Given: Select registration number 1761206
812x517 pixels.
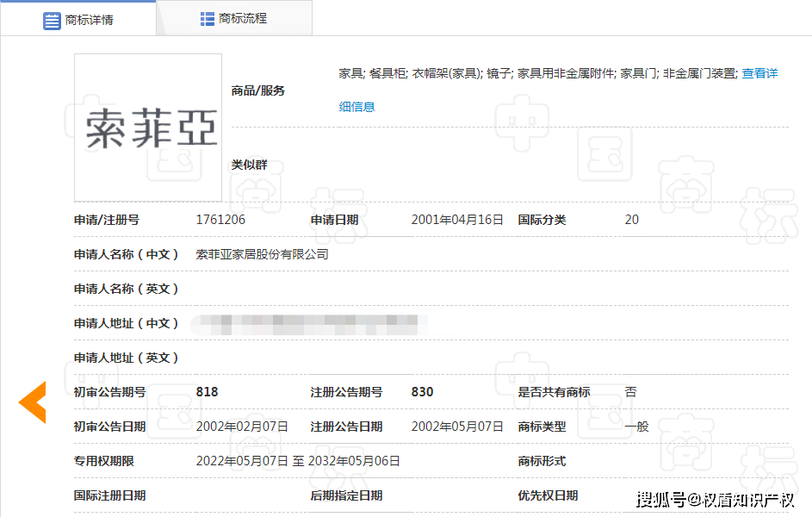Looking at the screenshot, I should tap(220, 220).
